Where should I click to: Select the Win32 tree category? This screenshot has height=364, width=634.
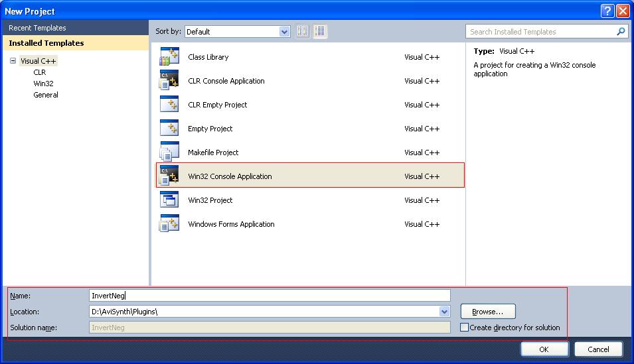[x=43, y=84]
